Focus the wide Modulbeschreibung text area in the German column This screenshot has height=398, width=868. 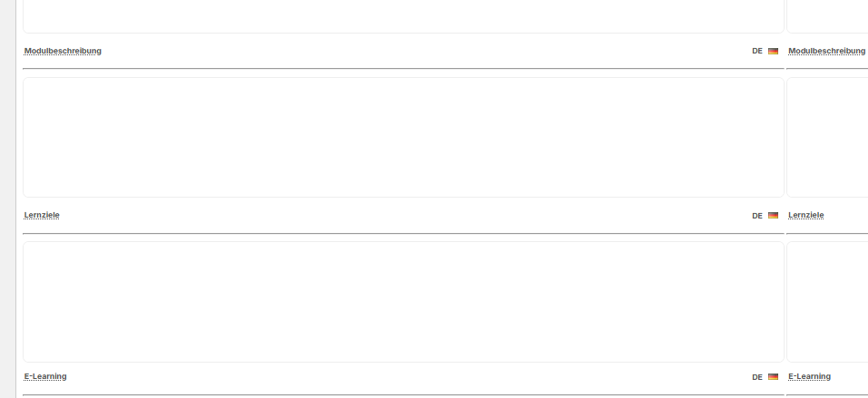click(404, 137)
